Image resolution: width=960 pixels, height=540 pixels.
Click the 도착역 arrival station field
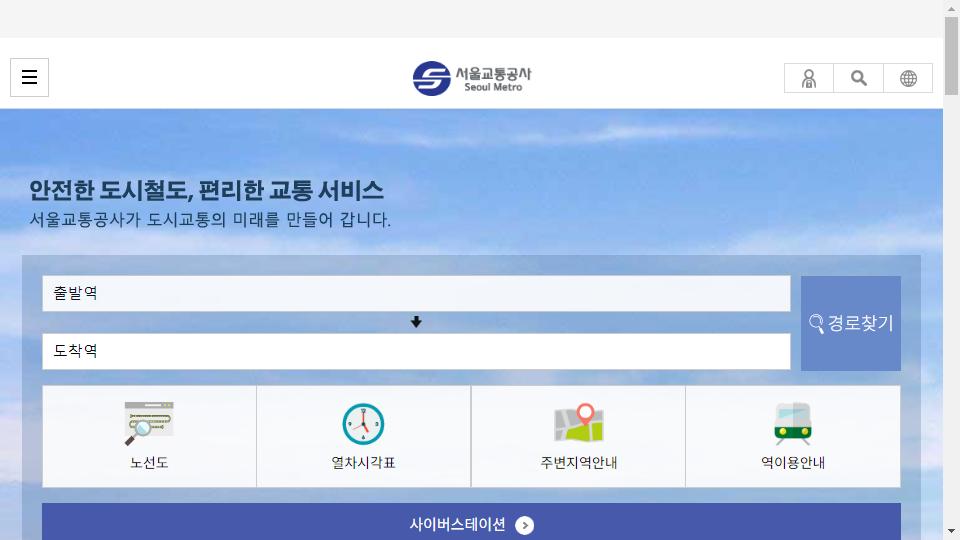tap(416, 351)
